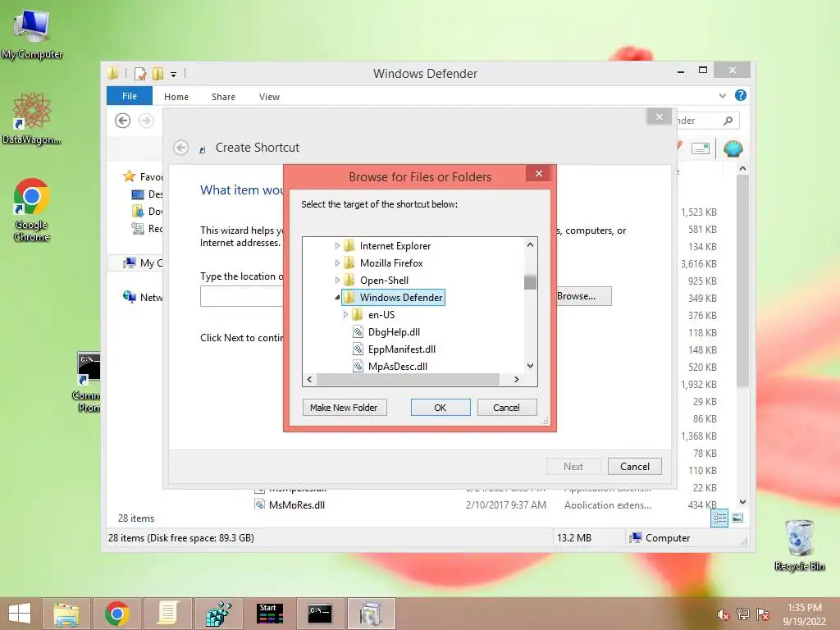This screenshot has height=630, width=840.
Task: Click Explorer forward navigation arrow
Action: (146, 121)
